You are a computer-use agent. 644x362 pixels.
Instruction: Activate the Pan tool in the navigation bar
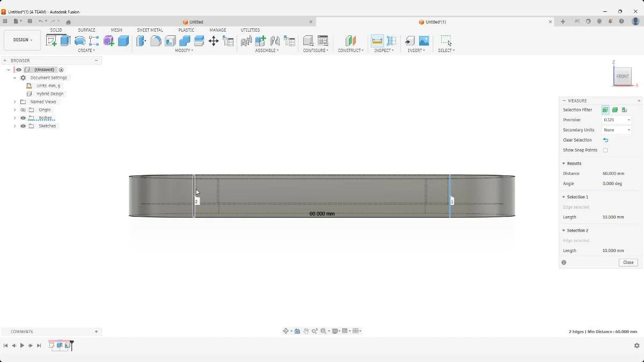pyautogui.click(x=306, y=331)
